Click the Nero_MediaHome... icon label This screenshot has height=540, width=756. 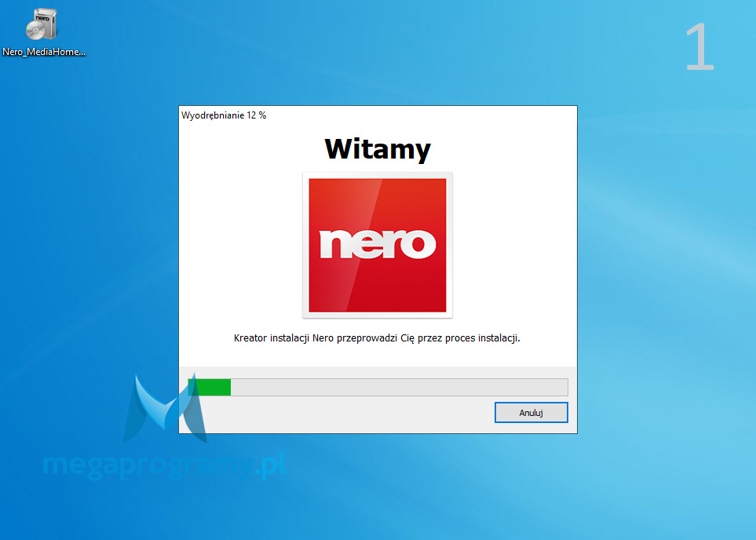tap(44, 52)
